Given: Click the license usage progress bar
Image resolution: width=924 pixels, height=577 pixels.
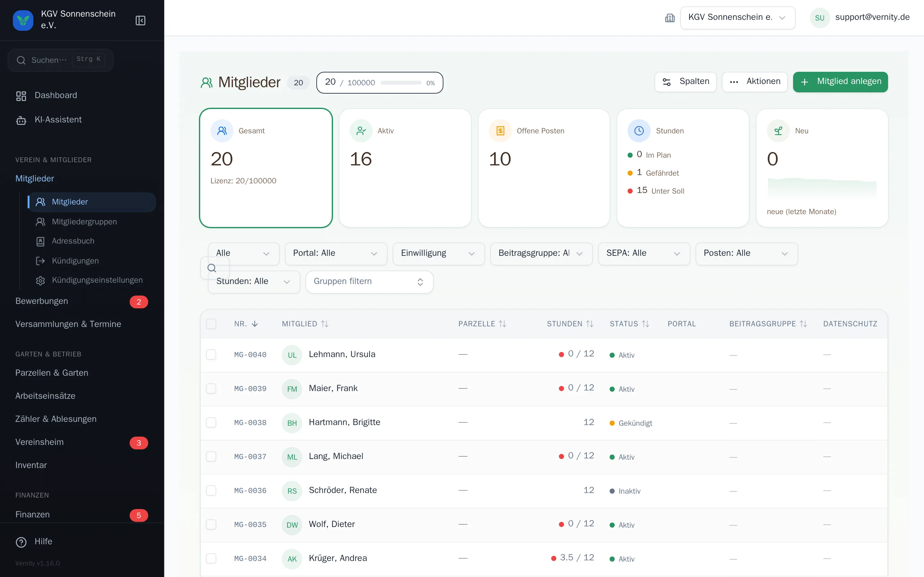Looking at the screenshot, I should point(401,83).
